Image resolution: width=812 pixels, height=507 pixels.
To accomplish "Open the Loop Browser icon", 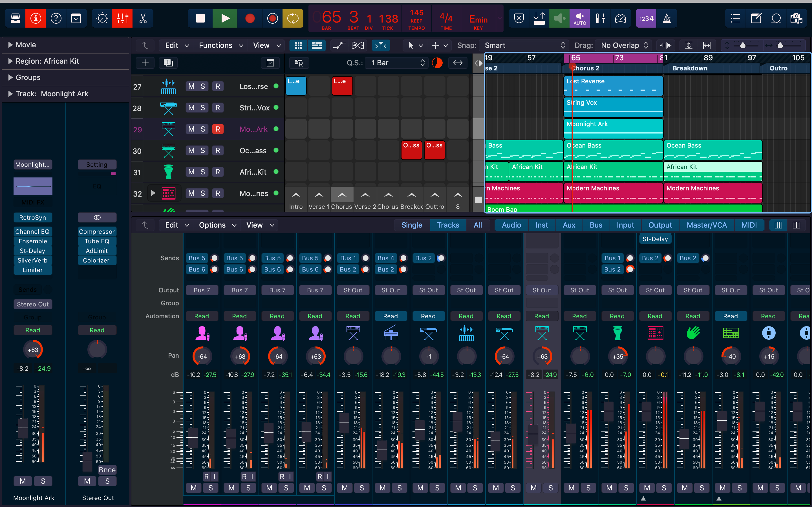I will 776,18.
